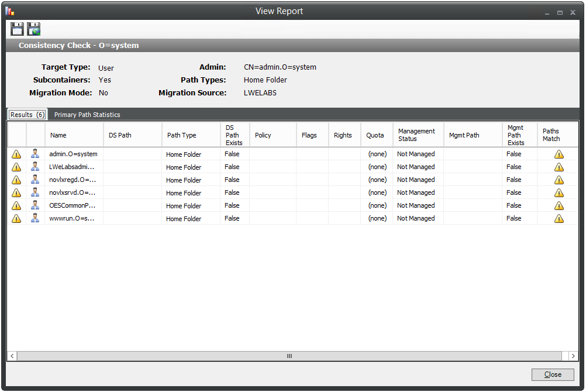
Task: Click the Policy column header
Action: tap(273, 135)
